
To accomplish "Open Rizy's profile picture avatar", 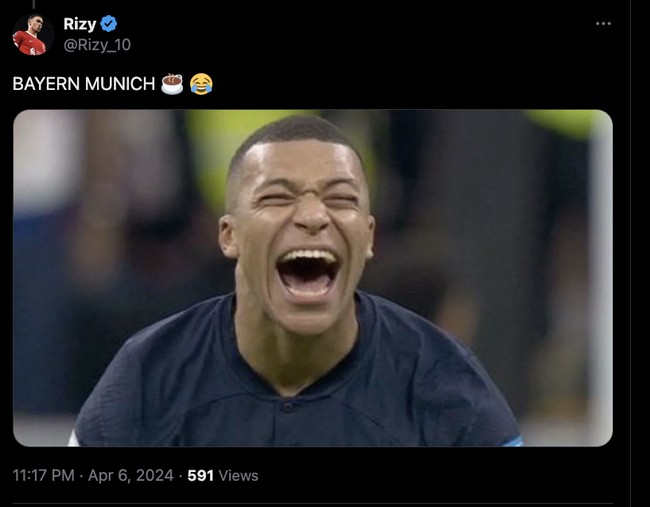I will (x=31, y=35).
